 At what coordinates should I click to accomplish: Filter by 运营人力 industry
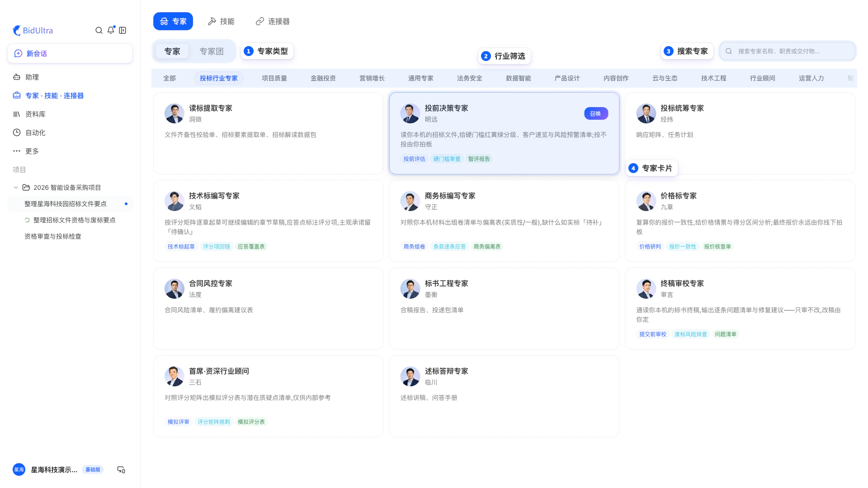click(x=811, y=78)
